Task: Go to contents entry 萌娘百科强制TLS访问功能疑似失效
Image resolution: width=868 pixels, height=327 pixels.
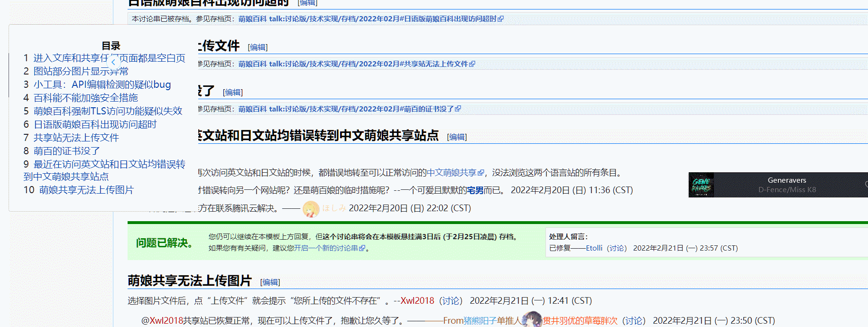Action: (x=108, y=111)
